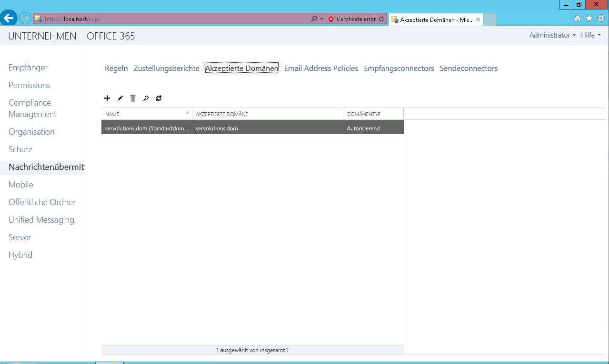Close the Akzeptierte Domänen browser tab
Screen dimensions: 609x364
tap(478, 20)
